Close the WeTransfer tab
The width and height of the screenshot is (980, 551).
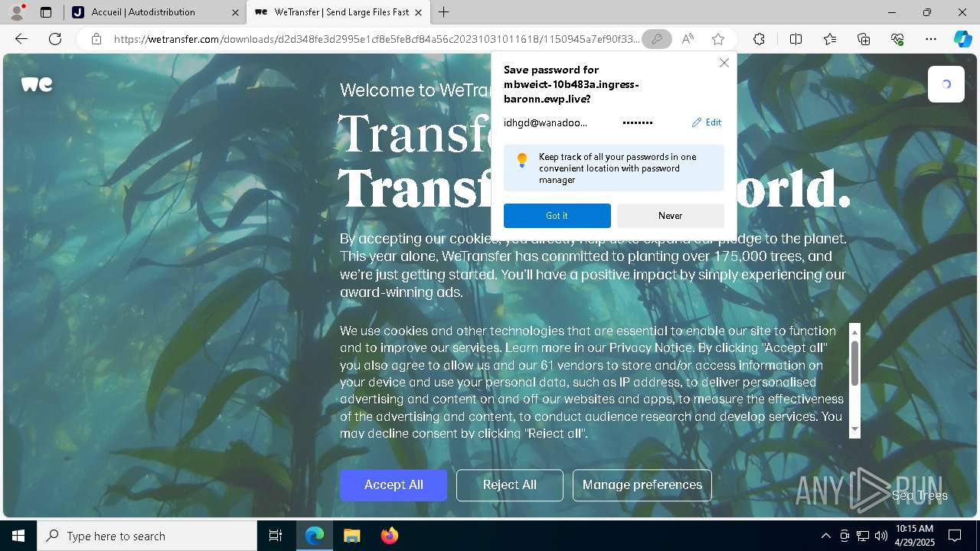point(417,12)
